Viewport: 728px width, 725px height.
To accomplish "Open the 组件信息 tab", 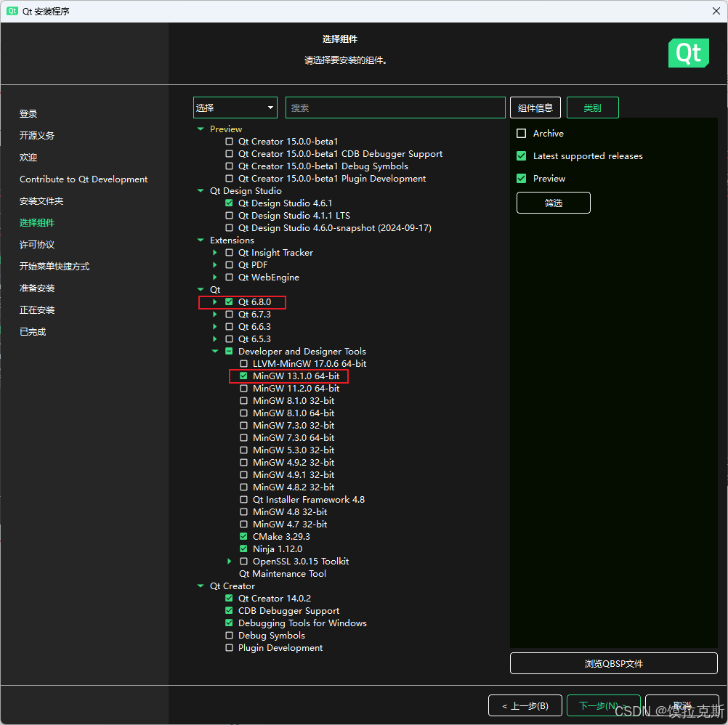I will point(535,108).
